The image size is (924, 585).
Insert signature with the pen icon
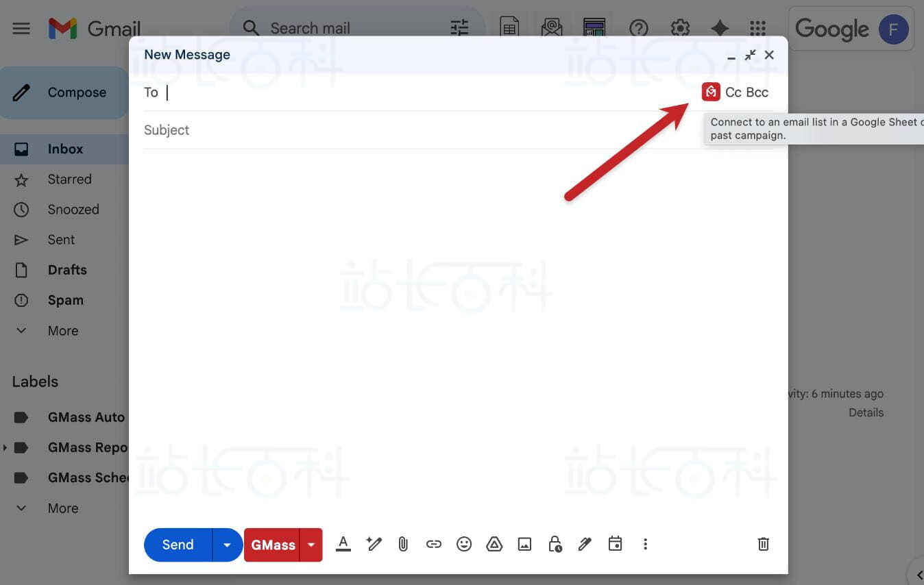pos(585,544)
